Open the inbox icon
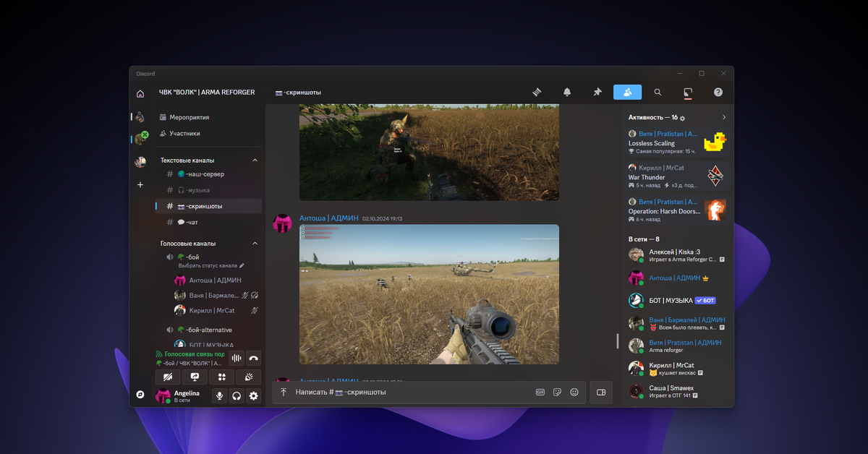This screenshot has width=868, height=454. tap(687, 93)
